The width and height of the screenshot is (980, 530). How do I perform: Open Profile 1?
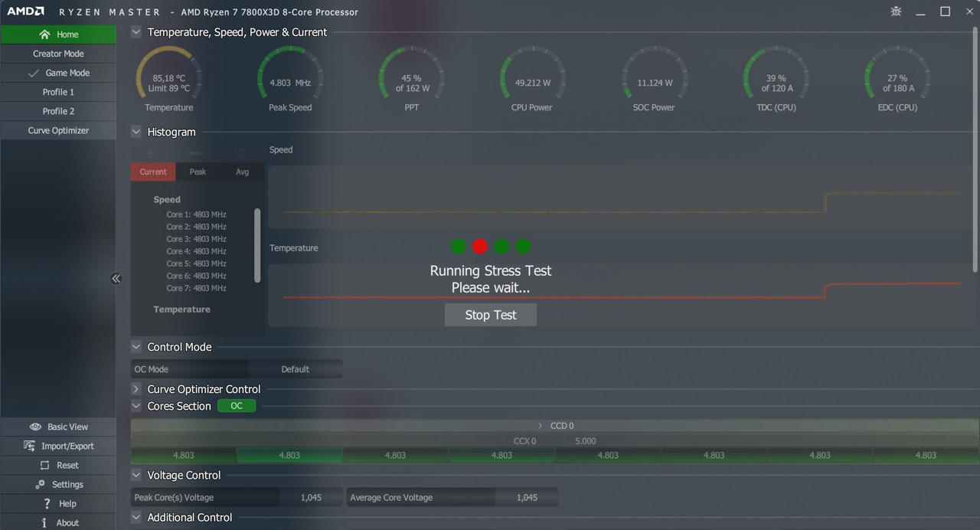58,92
